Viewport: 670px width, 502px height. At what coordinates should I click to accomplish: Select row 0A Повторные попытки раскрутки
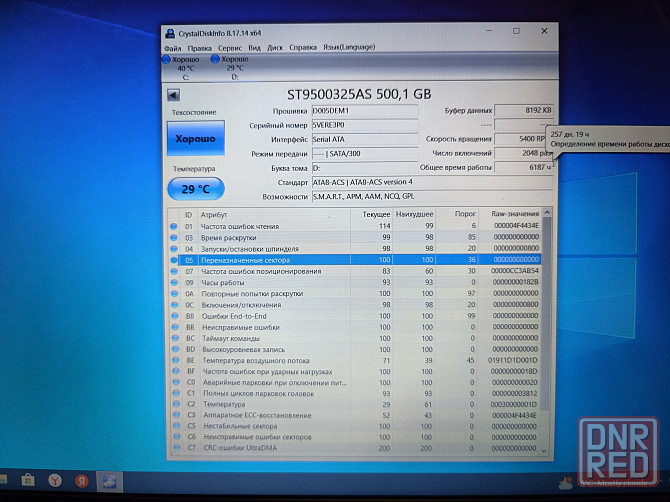[x=355, y=294]
